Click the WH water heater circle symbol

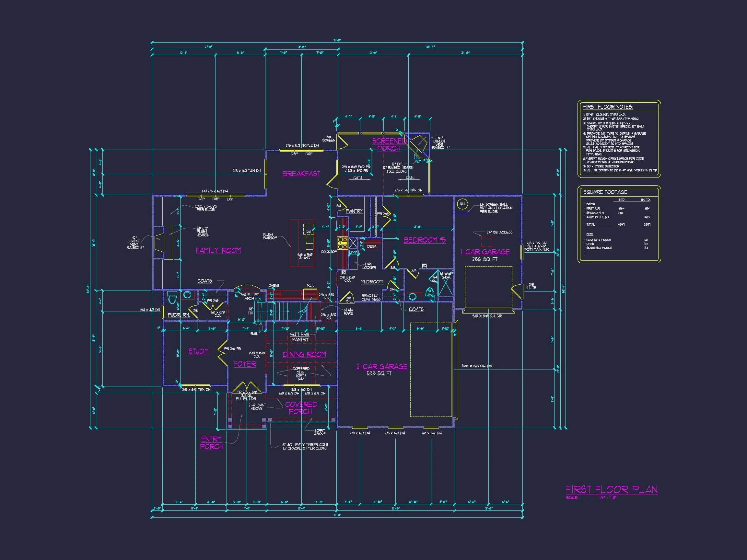[x=462, y=204]
